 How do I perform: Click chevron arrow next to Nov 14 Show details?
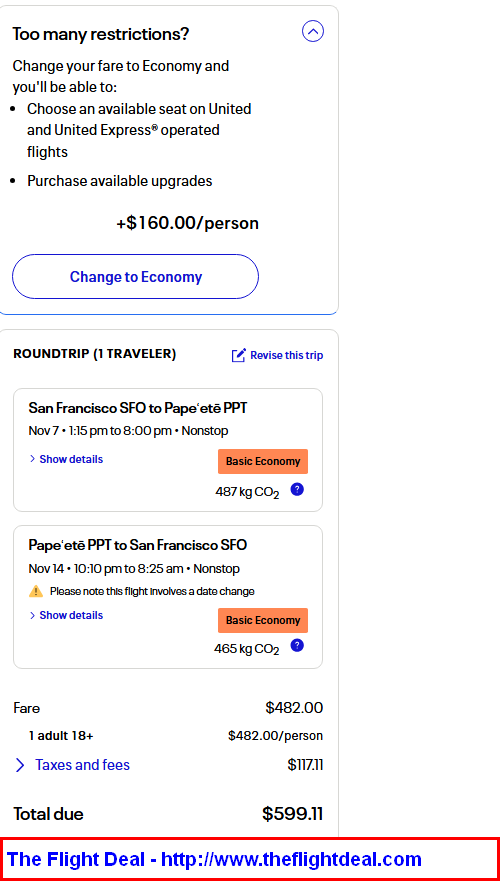[33, 615]
